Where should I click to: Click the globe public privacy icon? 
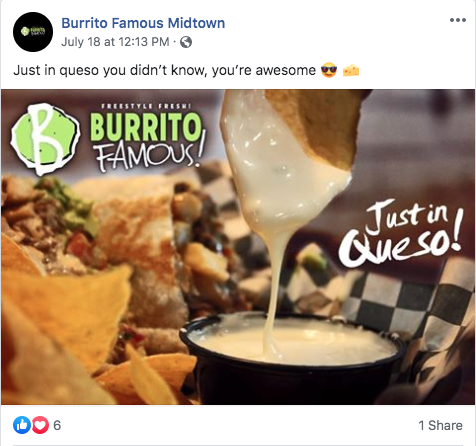[186, 42]
